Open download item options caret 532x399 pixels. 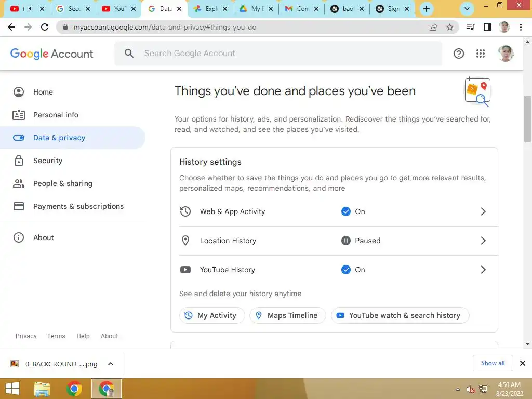click(111, 364)
